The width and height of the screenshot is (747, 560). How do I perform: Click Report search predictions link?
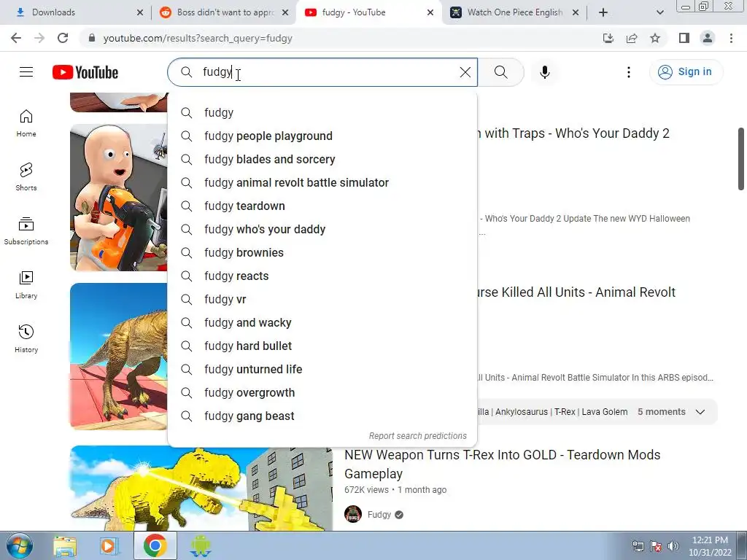(418, 436)
